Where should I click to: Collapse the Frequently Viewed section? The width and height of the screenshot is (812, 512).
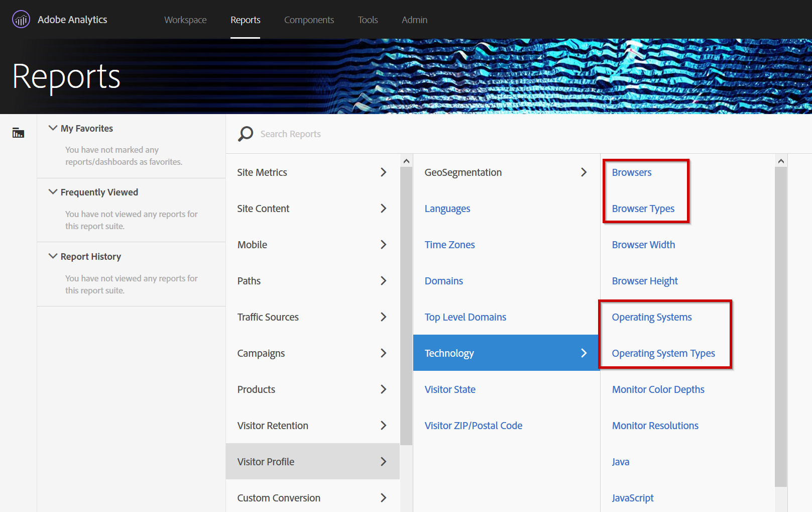(x=53, y=192)
